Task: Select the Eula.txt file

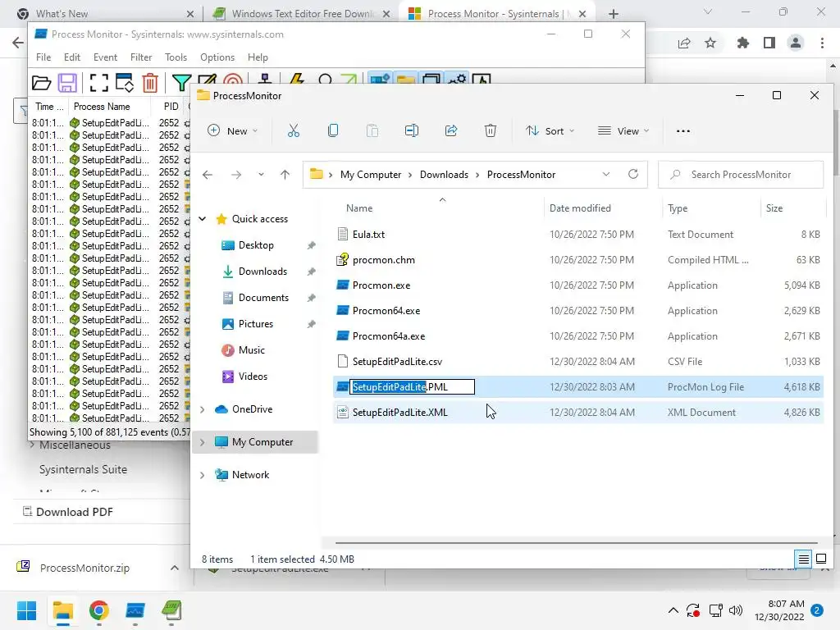Action: click(x=368, y=235)
